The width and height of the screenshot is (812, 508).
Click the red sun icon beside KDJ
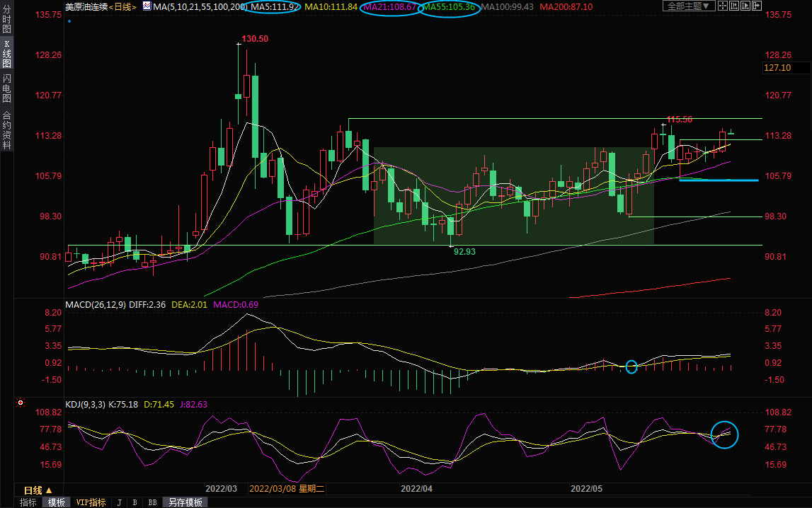click(x=21, y=403)
